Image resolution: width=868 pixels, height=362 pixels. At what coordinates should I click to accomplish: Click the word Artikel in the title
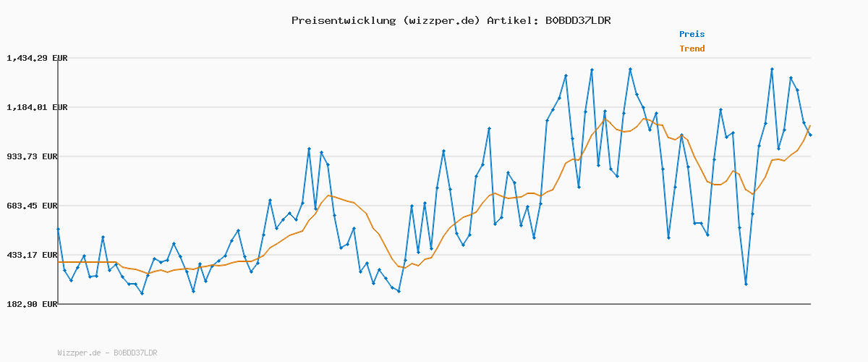[511, 20]
